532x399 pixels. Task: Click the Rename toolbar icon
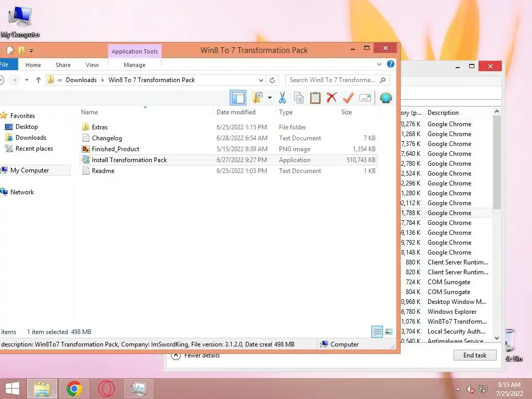(x=365, y=98)
